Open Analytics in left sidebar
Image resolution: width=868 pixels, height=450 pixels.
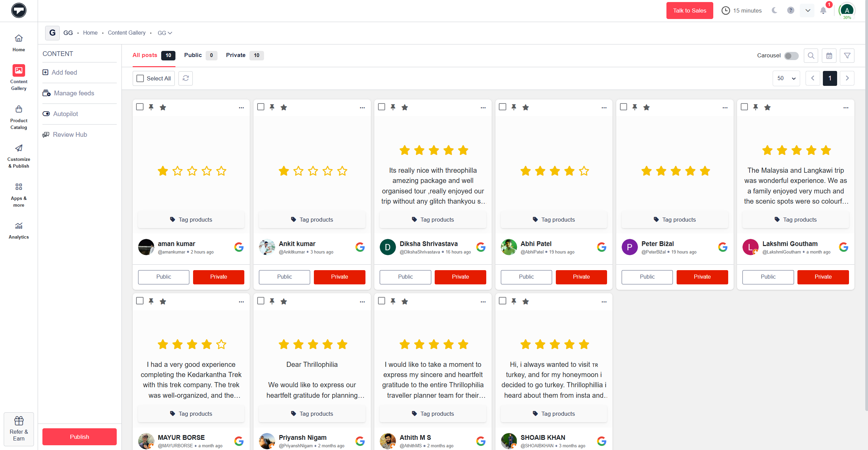pos(19,230)
